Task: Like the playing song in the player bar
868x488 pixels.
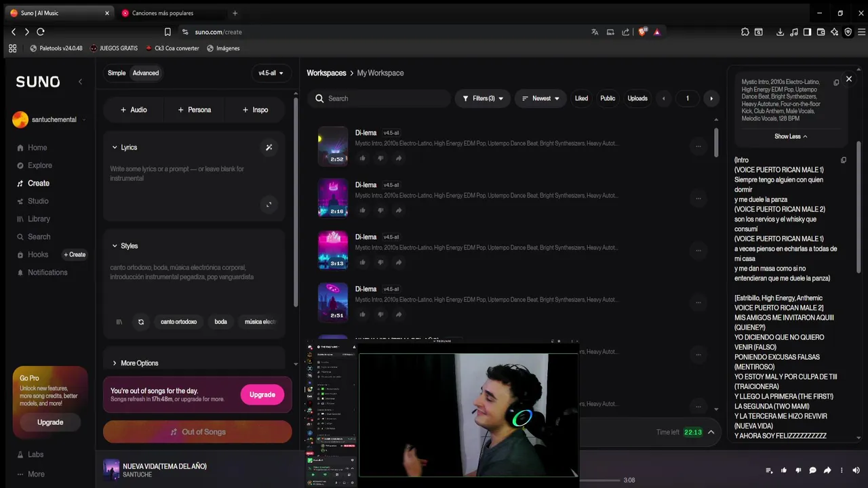Action: [784, 470]
